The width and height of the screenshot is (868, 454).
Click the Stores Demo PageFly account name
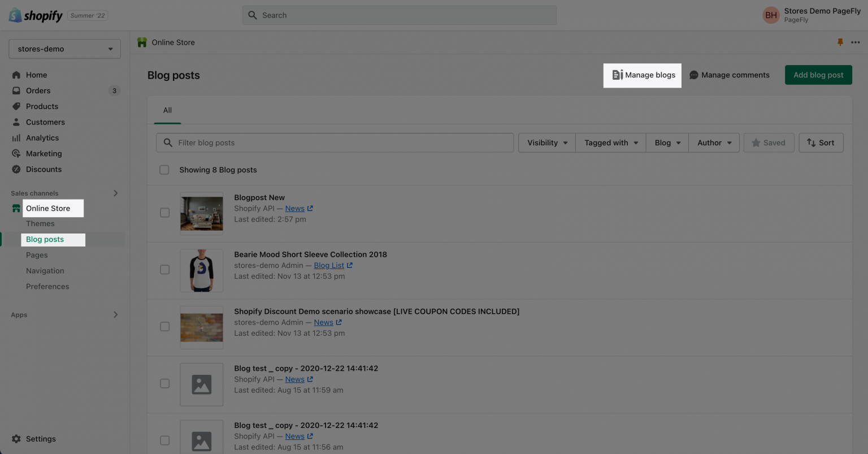click(x=822, y=11)
